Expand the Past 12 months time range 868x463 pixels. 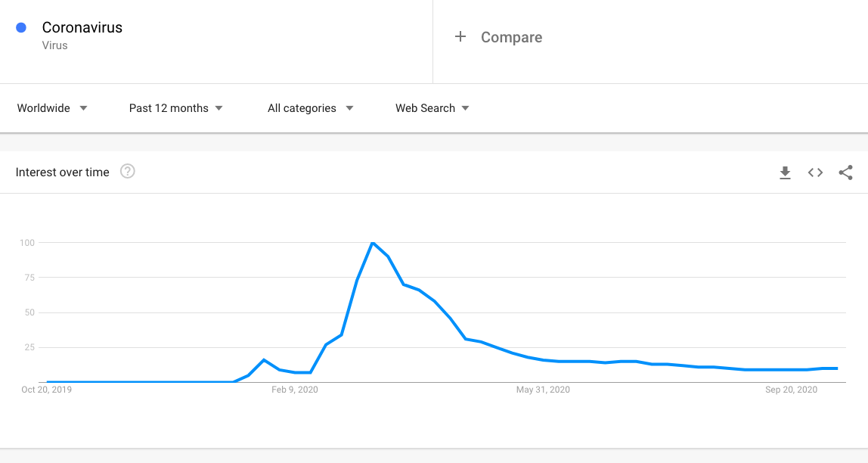pyautogui.click(x=175, y=108)
